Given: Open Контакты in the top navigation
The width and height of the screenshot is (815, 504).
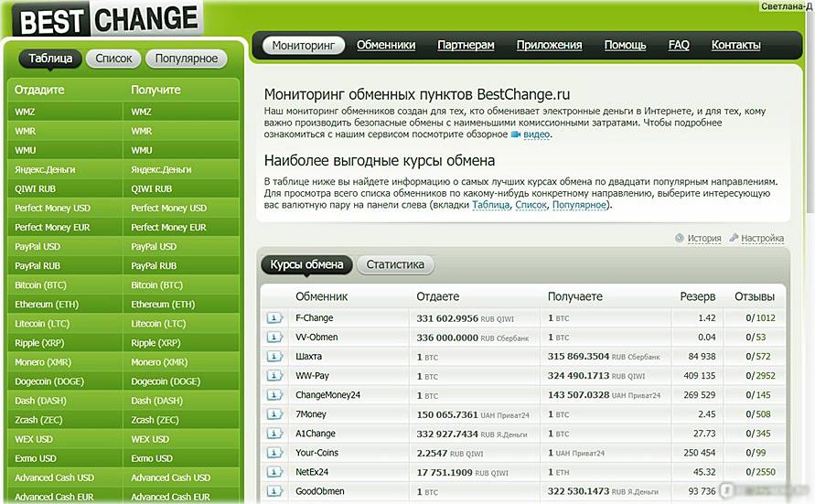Looking at the screenshot, I should (735, 45).
